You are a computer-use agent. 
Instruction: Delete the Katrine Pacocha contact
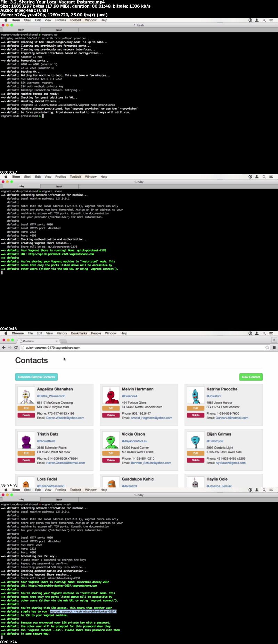196,415
